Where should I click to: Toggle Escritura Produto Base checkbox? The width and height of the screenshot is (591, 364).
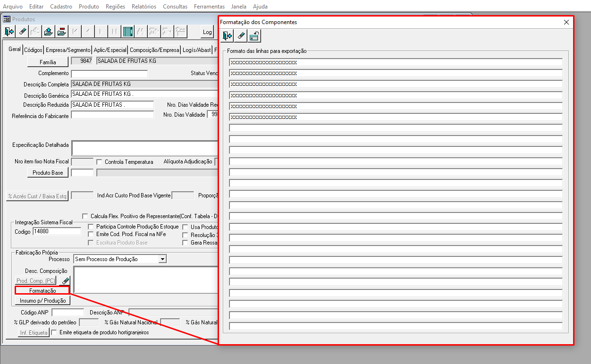pyautogui.click(x=92, y=243)
